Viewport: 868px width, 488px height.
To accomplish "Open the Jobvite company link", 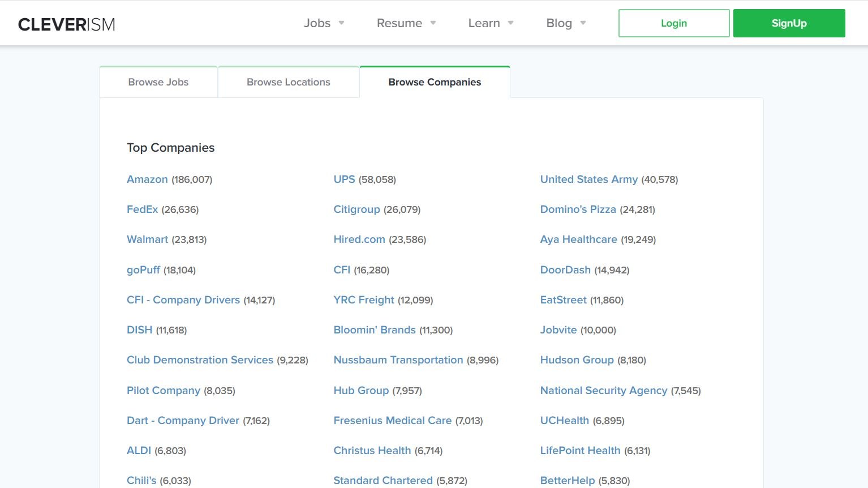I will click(558, 330).
